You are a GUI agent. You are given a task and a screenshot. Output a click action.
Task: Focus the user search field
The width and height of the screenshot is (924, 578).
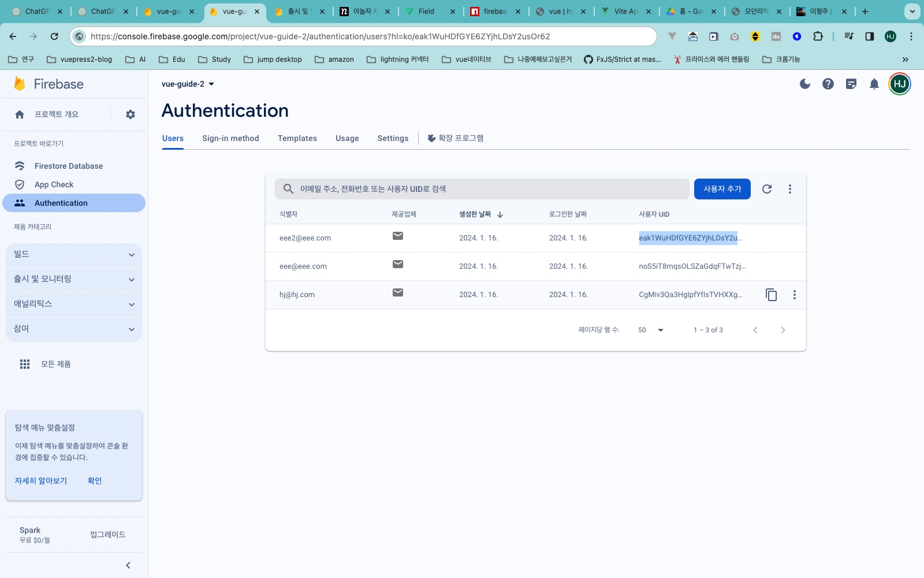point(482,189)
